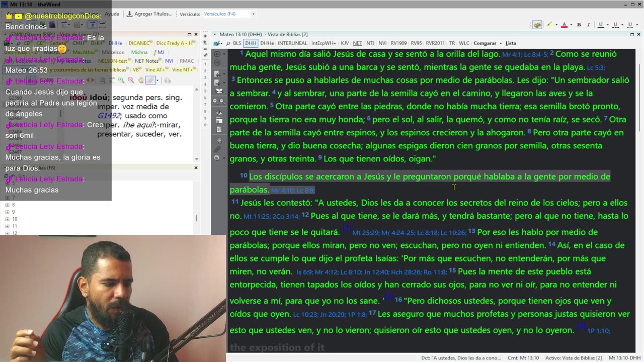
Task: Open the TR Bible tab
Action: click(x=452, y=43)
